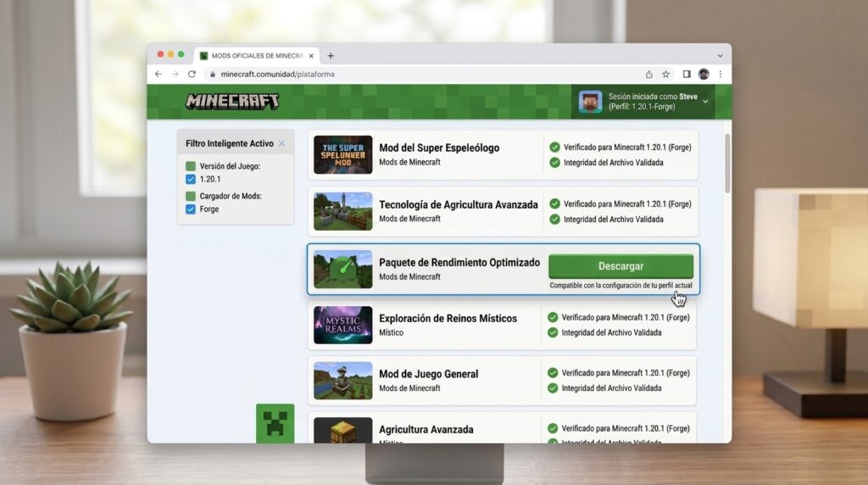Expand the tab search chevron
This screenshot has height=485, width=868.
[720, 56]
